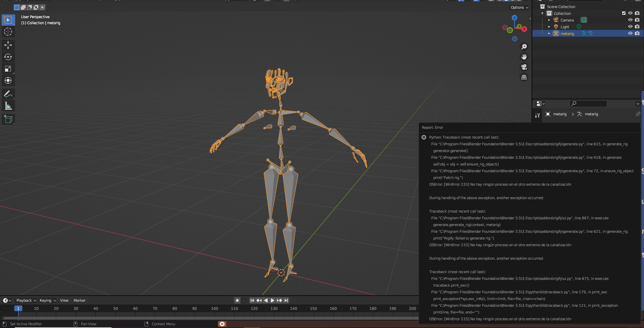Select the Rotate tool
This screenshot has height=328, width=644.
[x=8, y=57]
